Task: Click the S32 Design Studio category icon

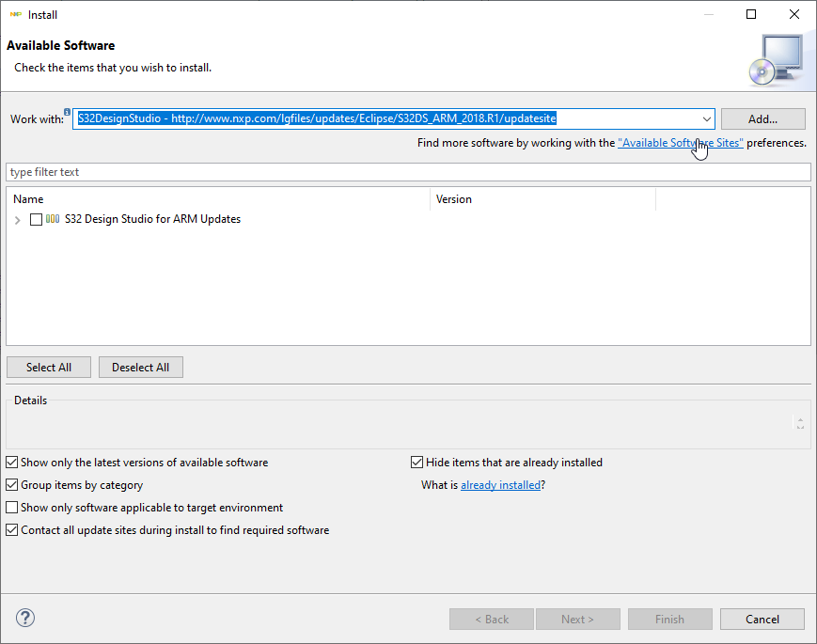Action: (52, 219)
